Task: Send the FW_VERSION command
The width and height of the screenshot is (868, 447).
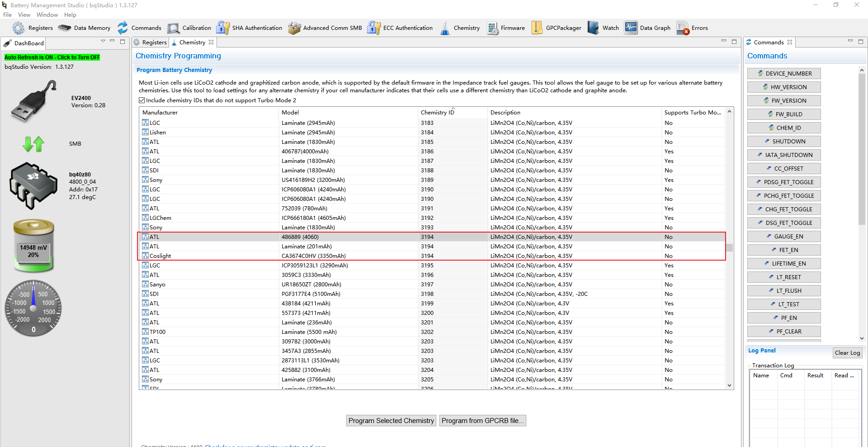Action: click(784, 101)
